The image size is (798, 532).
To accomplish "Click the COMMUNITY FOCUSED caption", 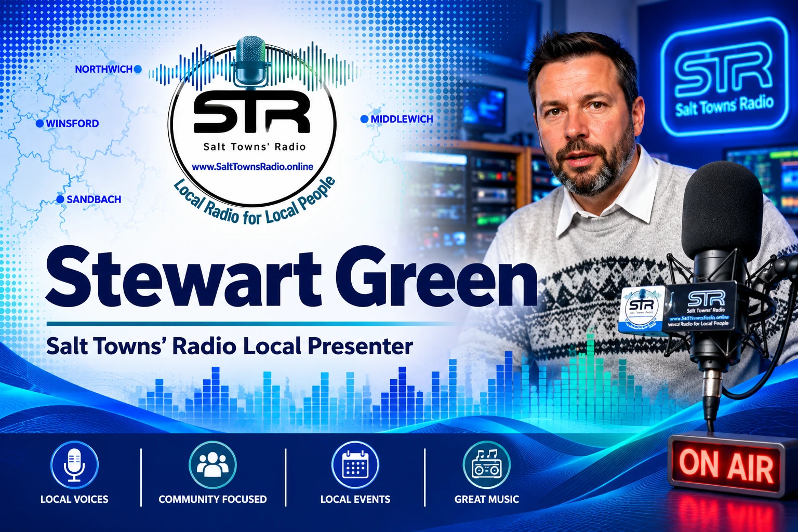I will pos(212,499).
